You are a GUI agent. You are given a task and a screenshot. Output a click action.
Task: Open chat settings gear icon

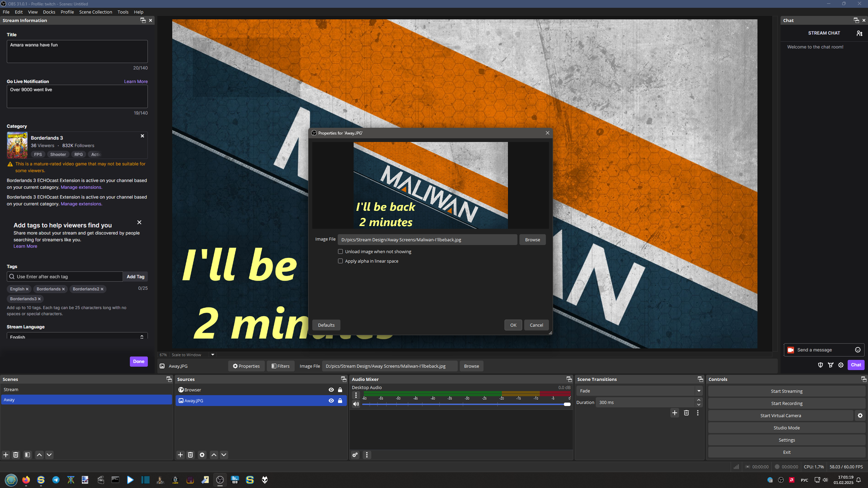pos(841,365)
